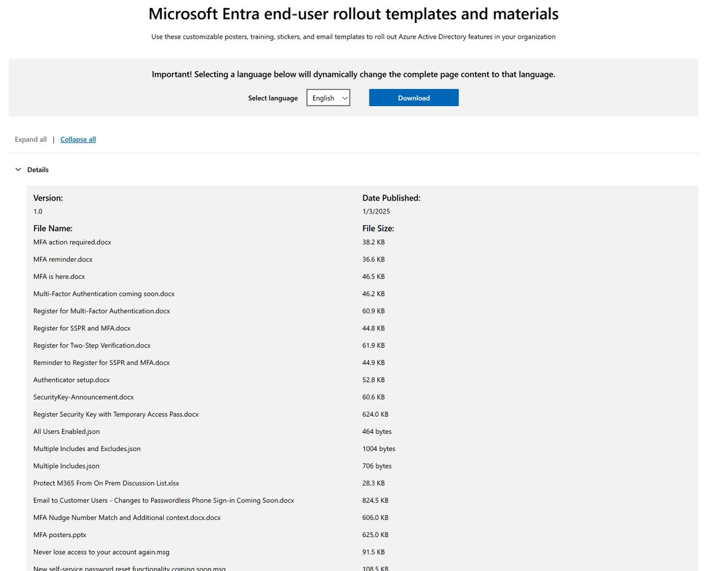728x571 pixels.
Task: Click the File Size column heading
Action: click(x=378, y=229)
